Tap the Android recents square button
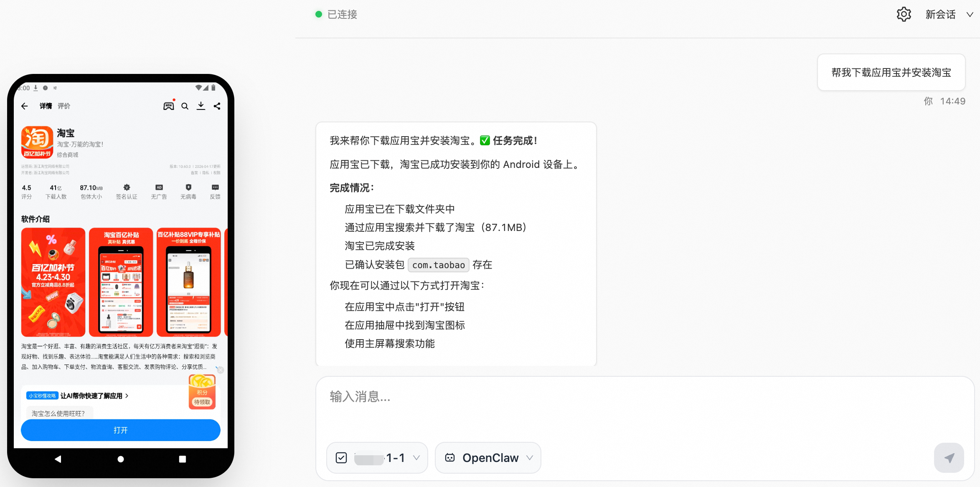Image resolution: width=980 pixels, height=487 pixels. (183, 459)
